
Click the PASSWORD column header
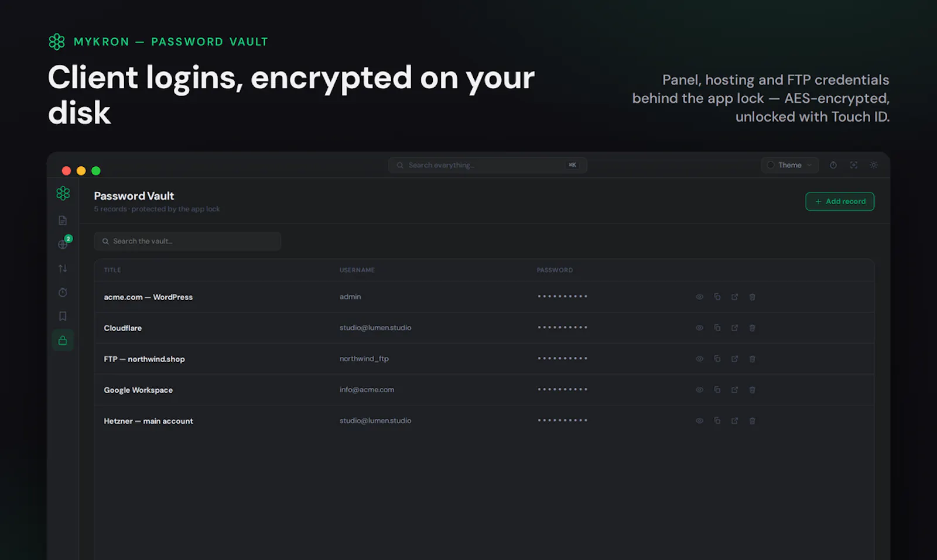point(555,270)
